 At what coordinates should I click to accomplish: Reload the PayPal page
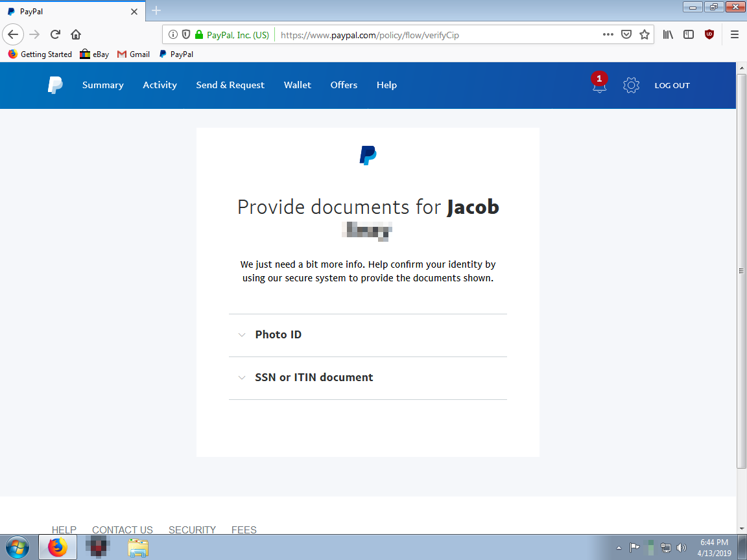pyautogui.click(x=55, y=34)
